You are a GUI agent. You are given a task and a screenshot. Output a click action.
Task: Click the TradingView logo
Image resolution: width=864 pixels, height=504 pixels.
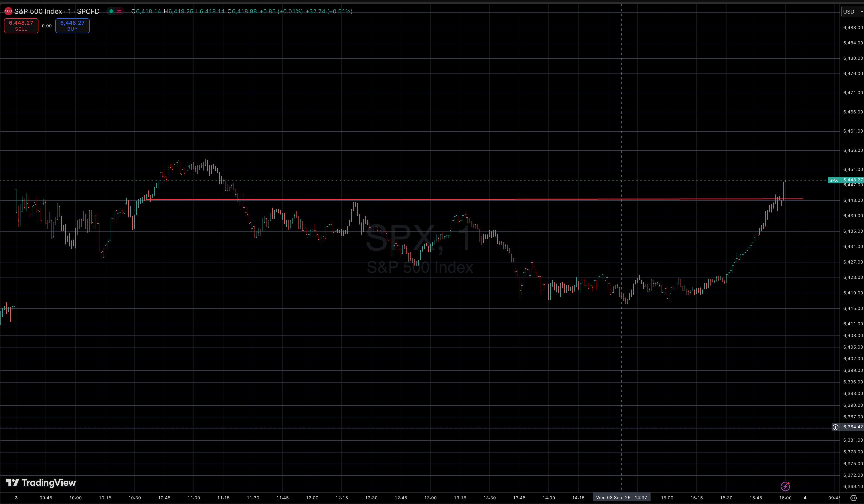41,483
